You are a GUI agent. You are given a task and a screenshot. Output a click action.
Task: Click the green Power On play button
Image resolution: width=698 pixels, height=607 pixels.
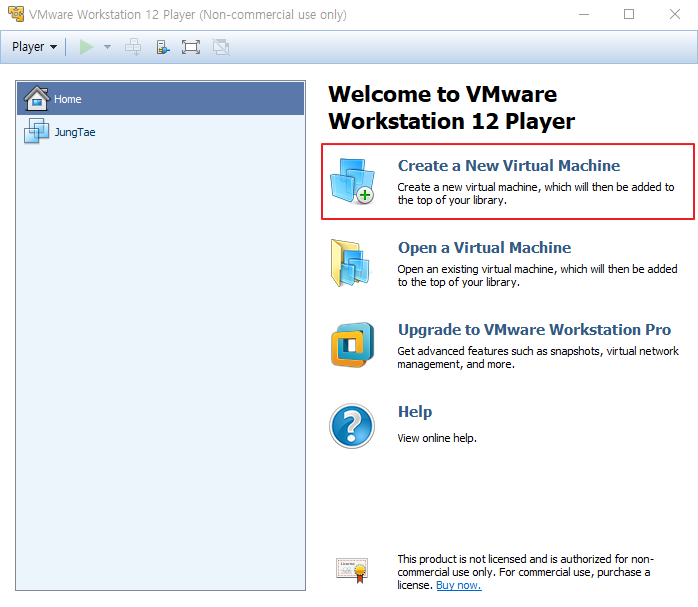(x=86, y=47)
